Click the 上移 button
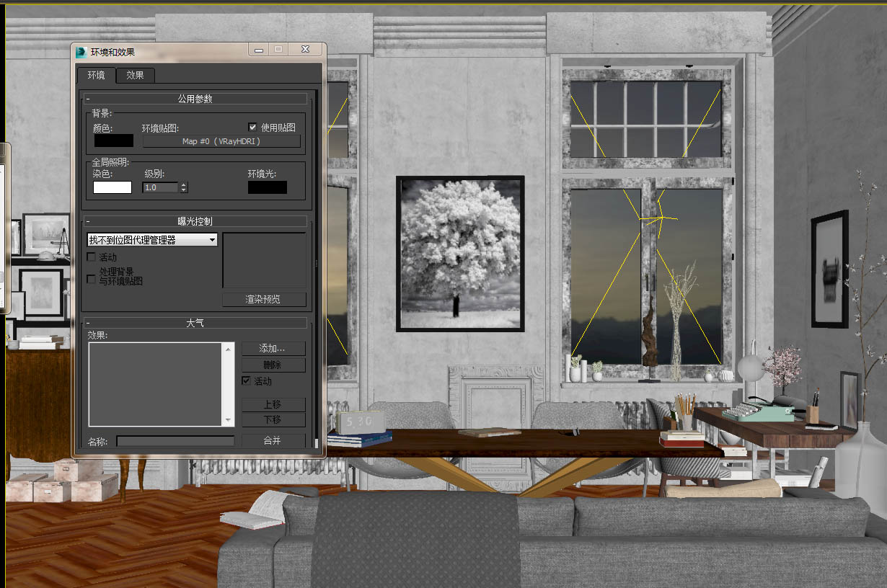Viewport: 887px width, 588px height. coord(273,405)
